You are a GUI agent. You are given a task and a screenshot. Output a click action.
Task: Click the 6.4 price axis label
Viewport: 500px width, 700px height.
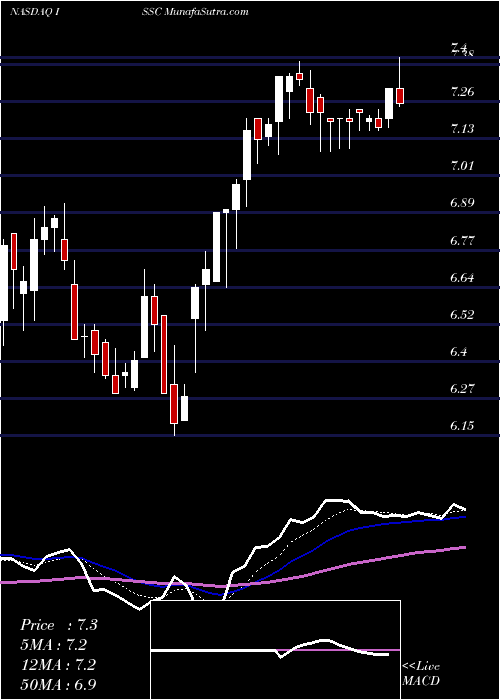click(x=459, y=352)
